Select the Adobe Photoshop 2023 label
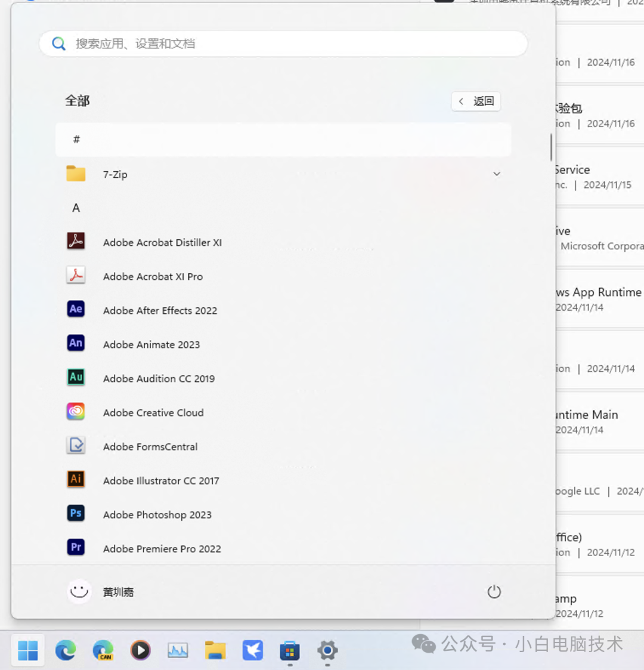Screen dimensions: 644x670 (x=157, y=515)
